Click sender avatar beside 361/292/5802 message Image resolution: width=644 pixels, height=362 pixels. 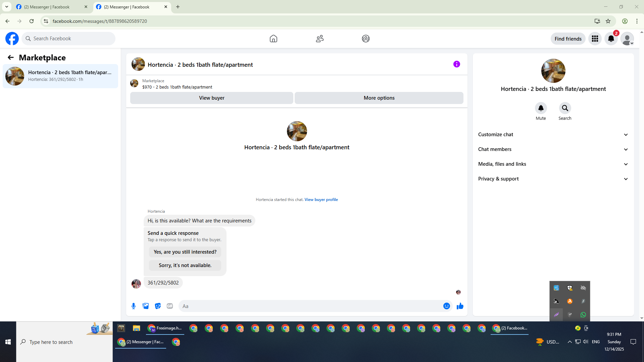[x=136, y=284]
